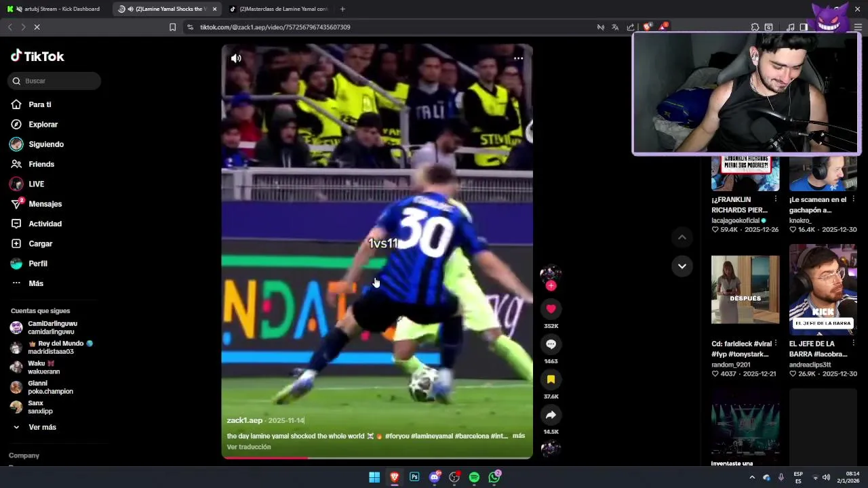
Task: Open the Brave Shields lion icon
Action: click(648, 27)
